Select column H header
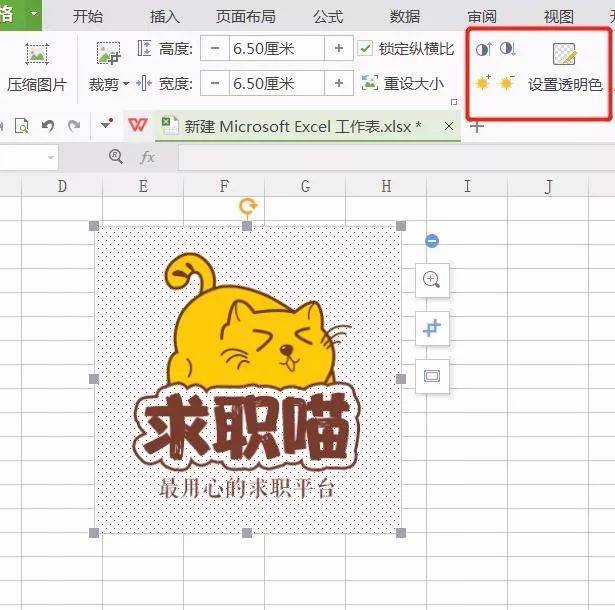The image size is (615, 610). (386, 186)
